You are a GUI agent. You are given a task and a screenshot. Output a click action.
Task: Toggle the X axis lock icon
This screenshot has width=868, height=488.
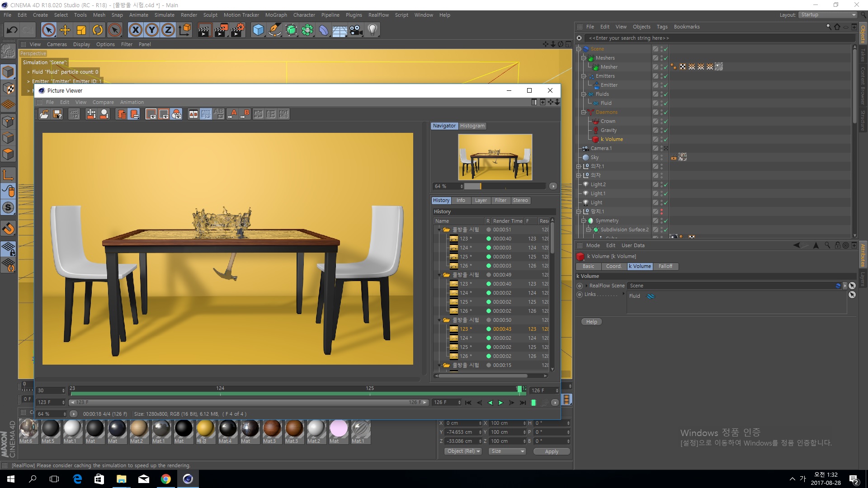point(135,30)
